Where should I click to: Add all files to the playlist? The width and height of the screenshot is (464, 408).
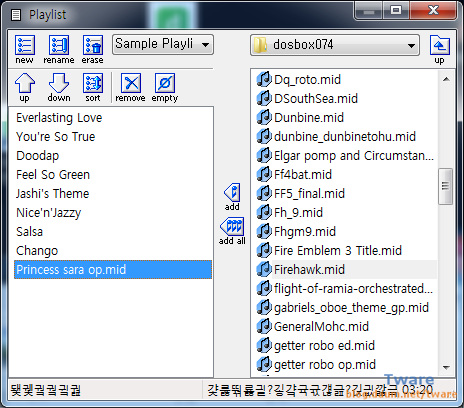click(232, 231)
